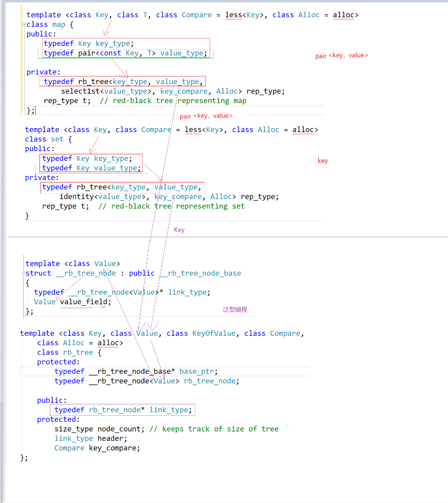Image resolution: width=448 pixels, height=503 pixels.
Task: Collapse the class map code block
Action: 24,24
